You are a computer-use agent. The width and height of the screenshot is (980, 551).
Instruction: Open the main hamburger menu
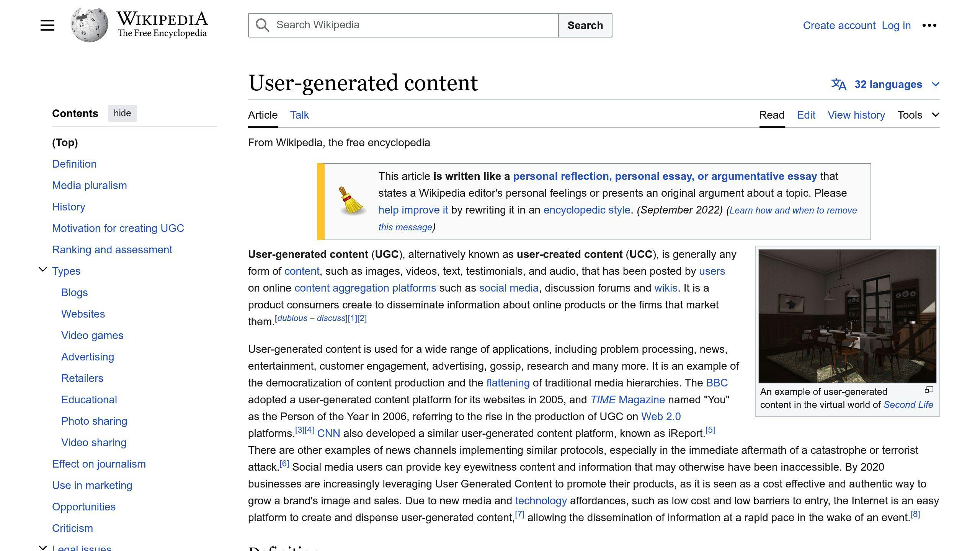[x=47, y=25]
